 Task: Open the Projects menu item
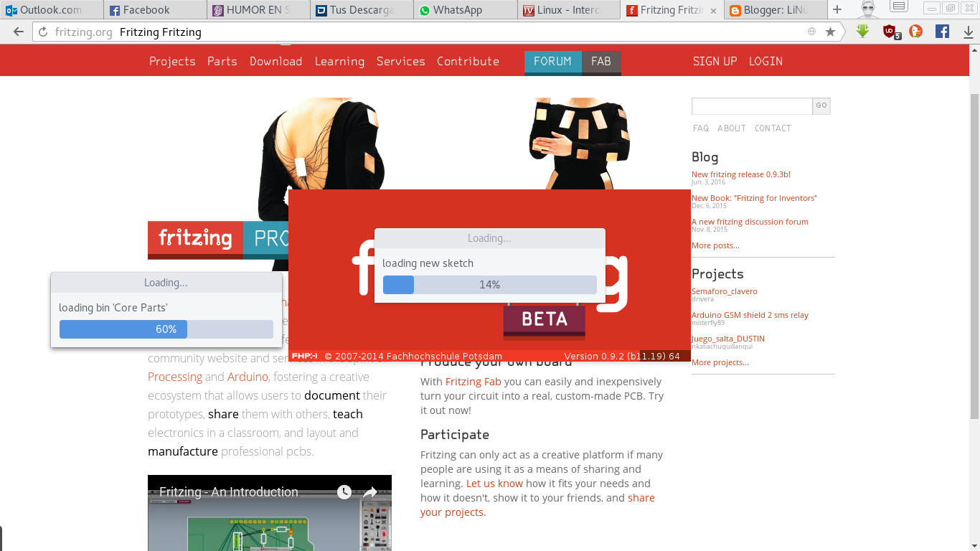[172, 62]
